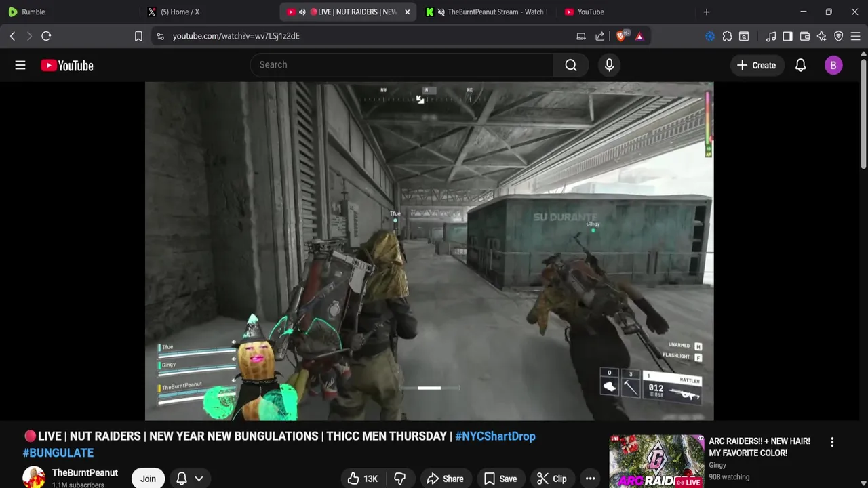868x488 pixels.
Task: Open YouTube notifications bell
Action: point(800,65)
